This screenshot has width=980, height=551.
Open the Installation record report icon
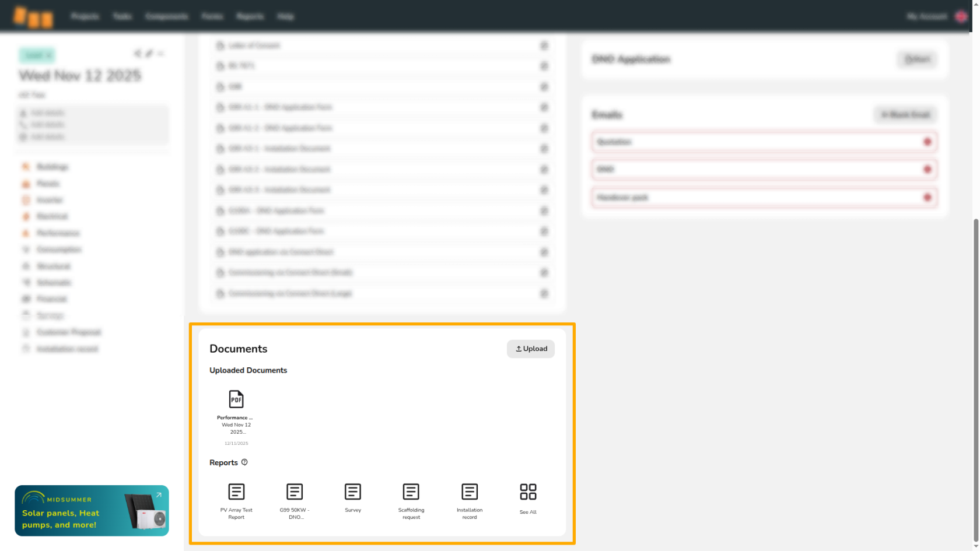470,492
